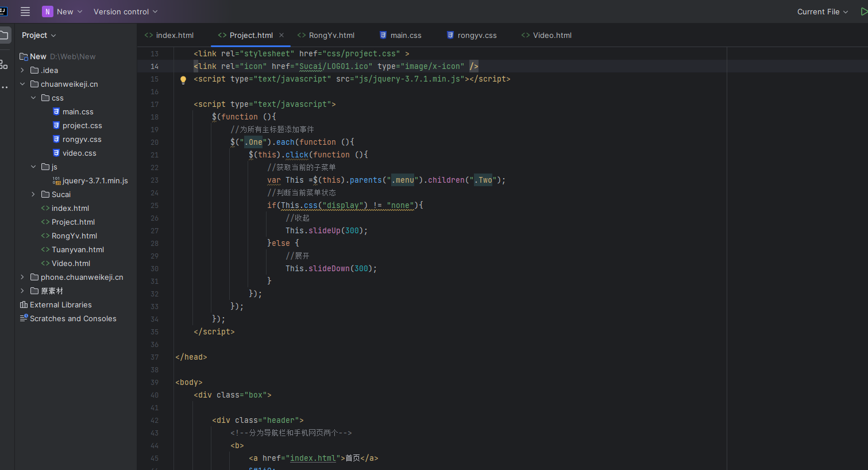Open the Version control dropdown

click(x=125, y=11)
